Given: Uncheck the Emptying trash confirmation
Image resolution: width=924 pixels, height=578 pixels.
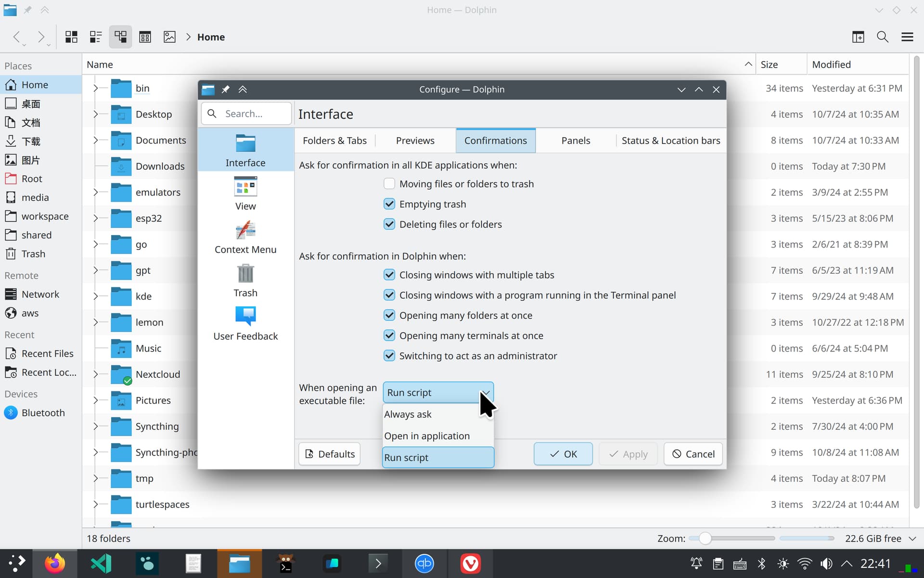Looking at the screenshot, I should pos(389,204).
